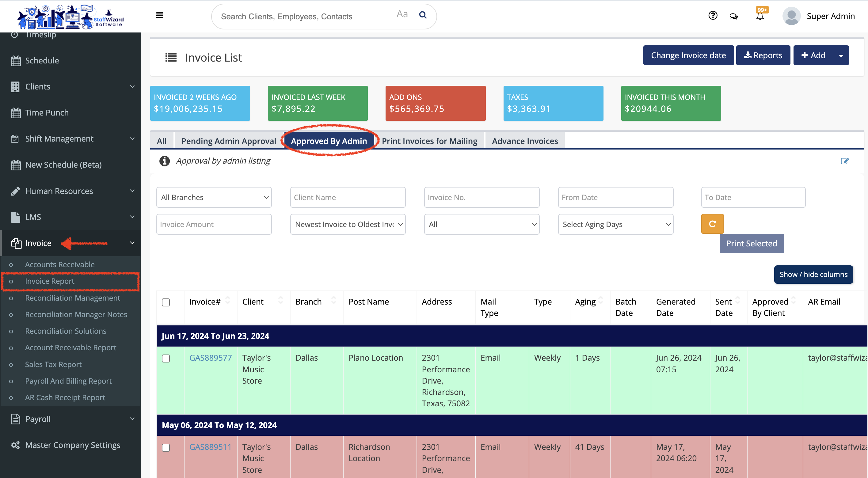
Task: Toggle the Aa case-sensitive search icon
Action: pyautogui.click(x=402, y=14)
